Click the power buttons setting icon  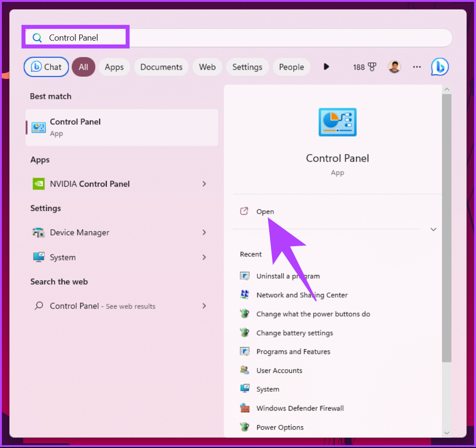[245, 313]
